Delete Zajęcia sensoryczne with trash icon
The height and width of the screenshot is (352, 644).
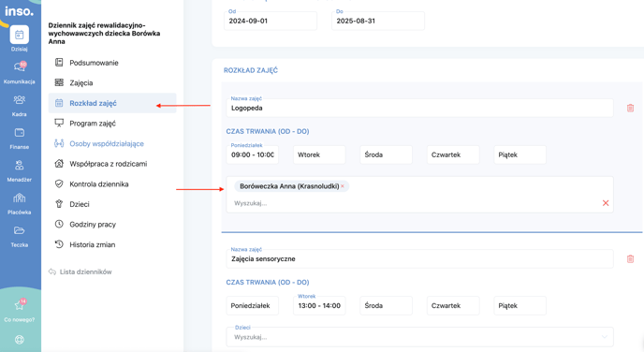630,258
